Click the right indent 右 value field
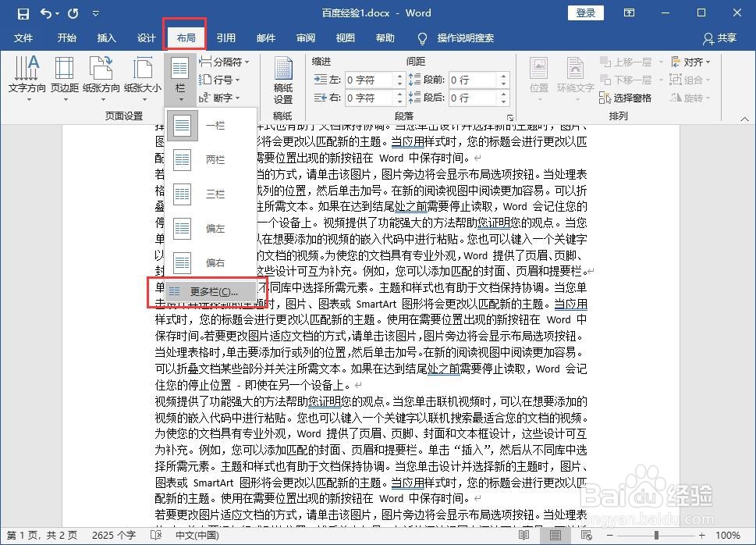The image size is (756, 545). [x=369, y=98]
